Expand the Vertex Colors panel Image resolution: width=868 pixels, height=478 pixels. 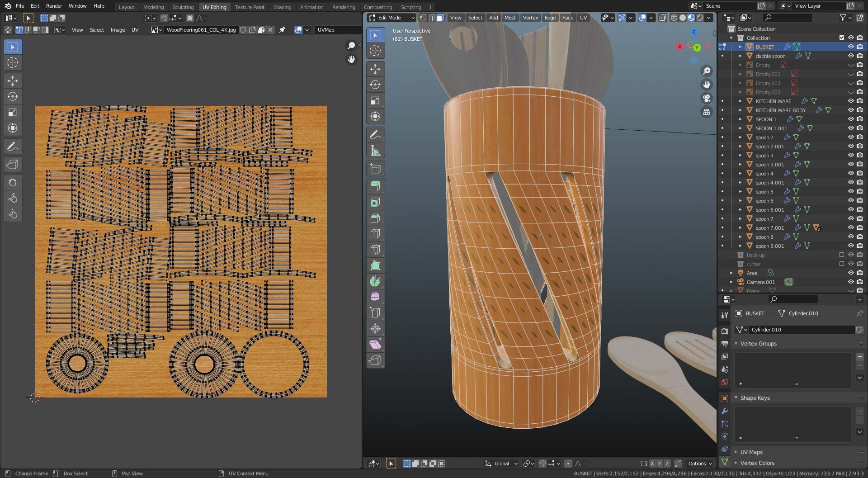[x=757, y=463]
